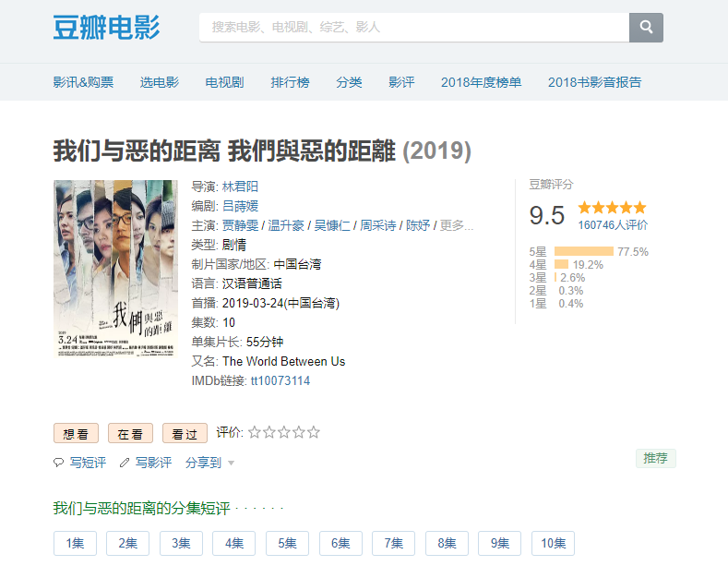
Task: Click the alternate title The World Between Us
Action: [x=283, y=362]
